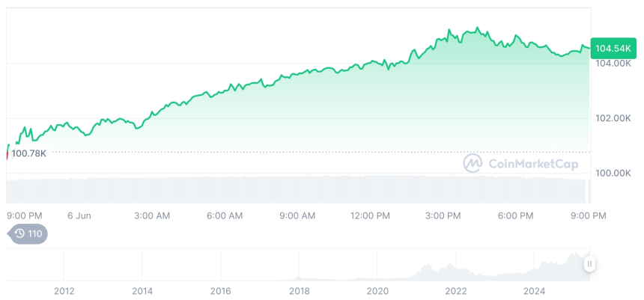Click the 100.78K opening price label
Screen dimensions: 644x300
(28, 153)
